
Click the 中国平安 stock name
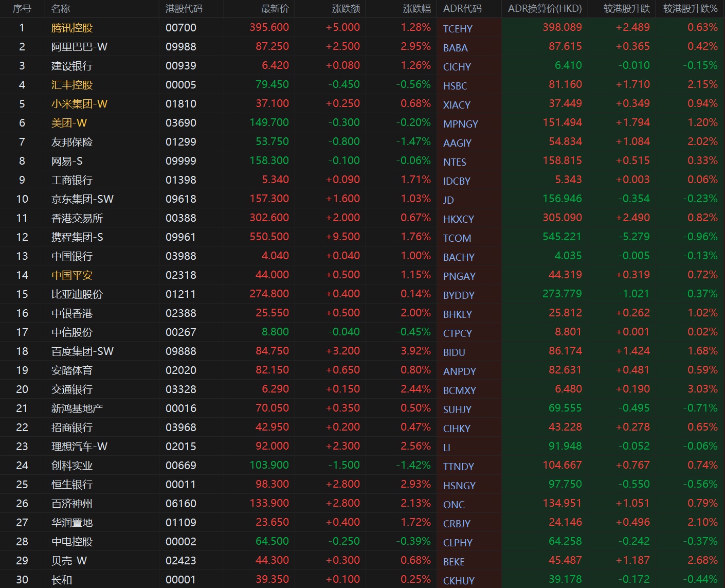(x=72, y=275)
